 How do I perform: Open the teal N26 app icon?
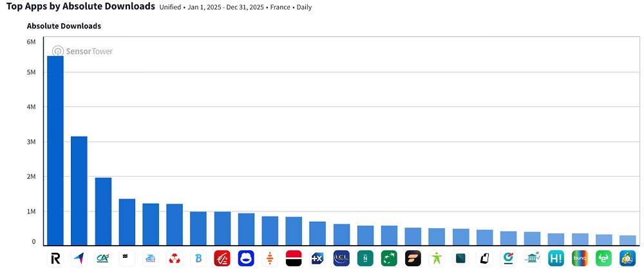[365, 259]
